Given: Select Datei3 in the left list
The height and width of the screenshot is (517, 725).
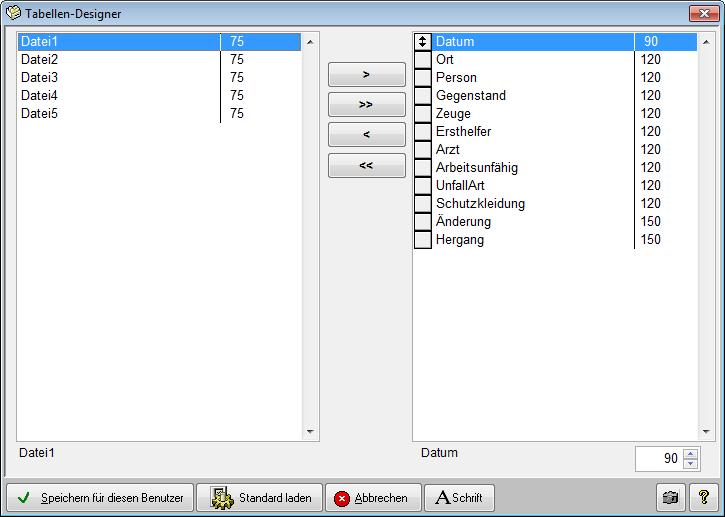Looking at the screenshot, I should (x=160, y=78).
